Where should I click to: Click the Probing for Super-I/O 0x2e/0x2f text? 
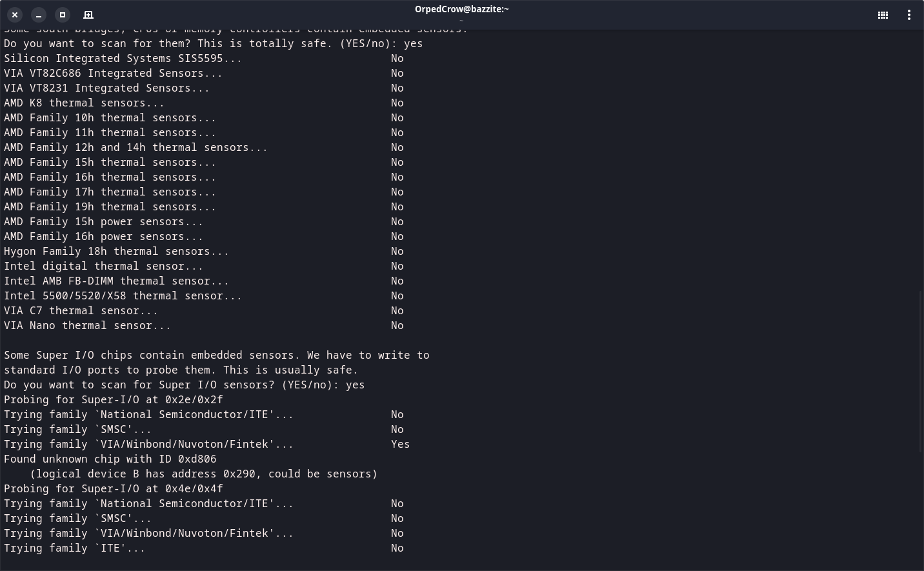[113, 399]
